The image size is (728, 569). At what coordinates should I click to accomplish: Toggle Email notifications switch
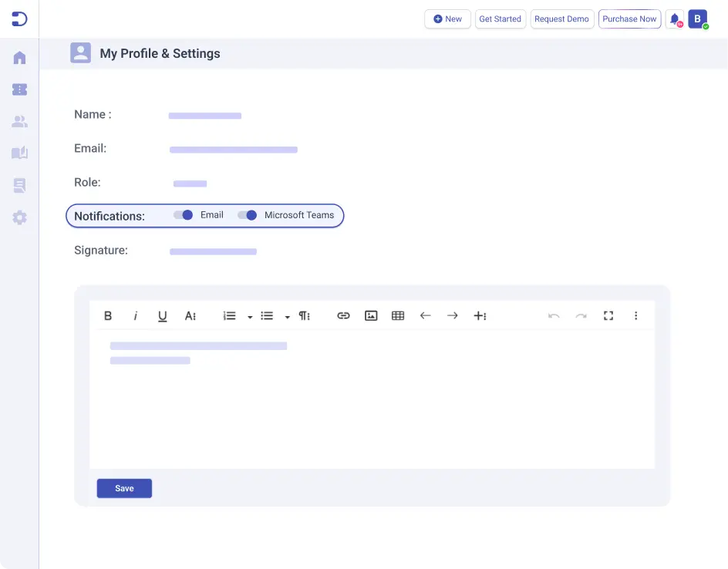point(184,215)
